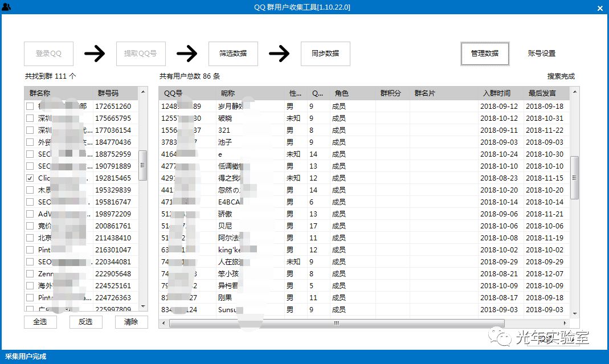
Task: Click 全选 to select all groups
Action: (40, 322)
